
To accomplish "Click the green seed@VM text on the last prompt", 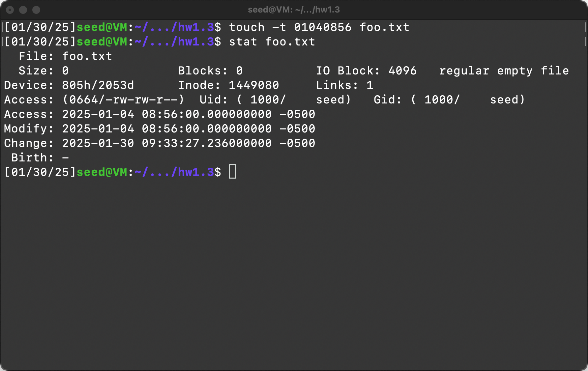I will coord(102,172).
